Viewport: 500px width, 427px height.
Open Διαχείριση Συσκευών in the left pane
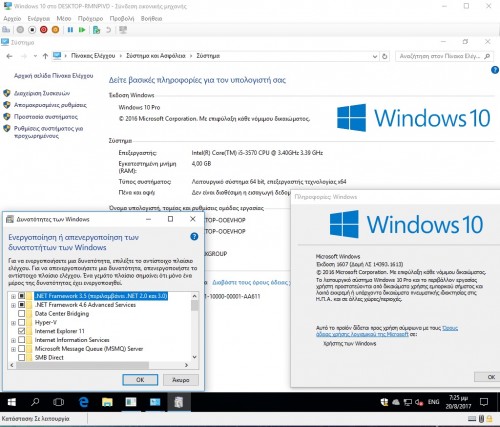[42, 93]
